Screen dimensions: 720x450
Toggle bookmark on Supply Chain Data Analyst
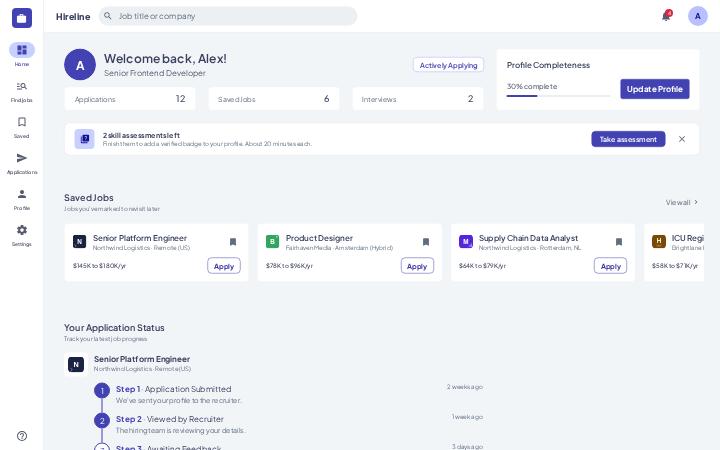[x=619, y=242]
